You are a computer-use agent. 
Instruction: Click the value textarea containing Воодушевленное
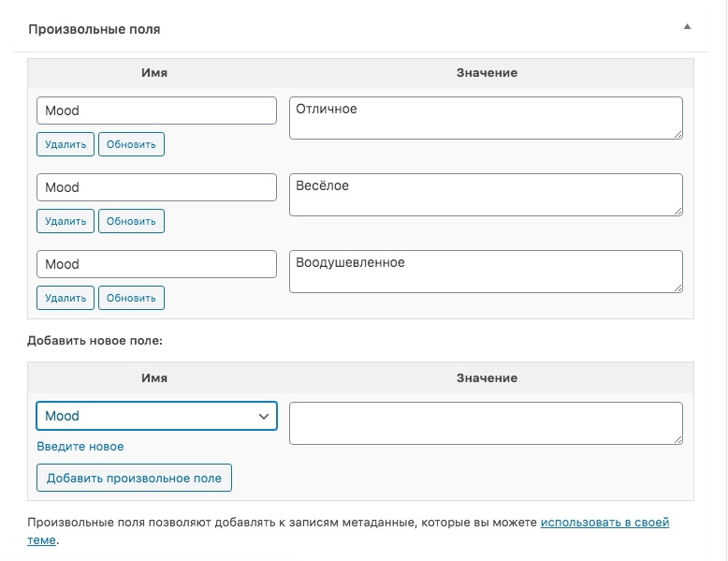point(486,272)
